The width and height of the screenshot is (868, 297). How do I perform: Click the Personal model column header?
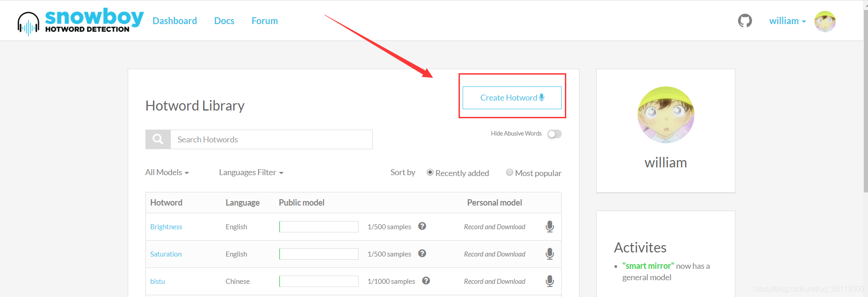(x=494, y=202)
